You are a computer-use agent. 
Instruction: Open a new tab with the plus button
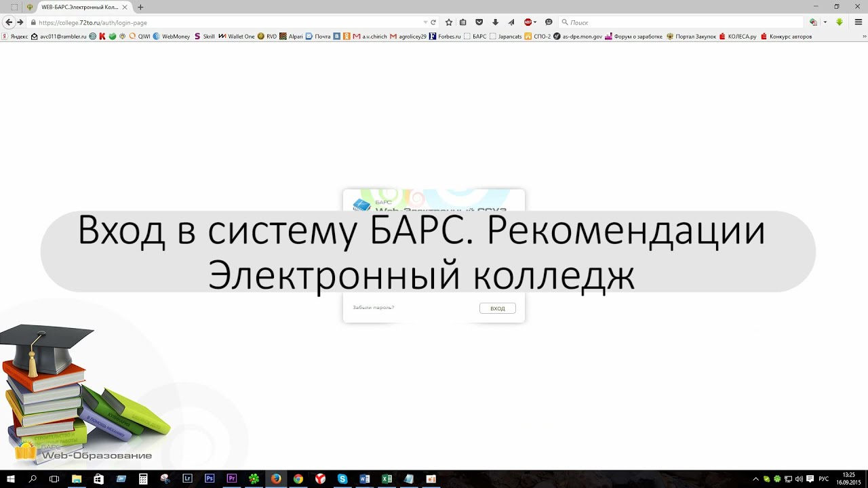pos(140,7)
